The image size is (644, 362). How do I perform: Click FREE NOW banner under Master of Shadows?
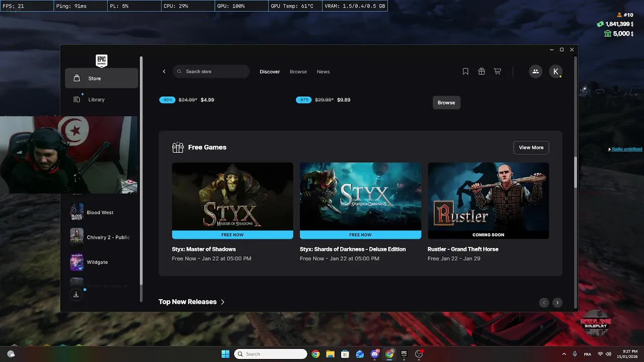(x=232, y=235)
